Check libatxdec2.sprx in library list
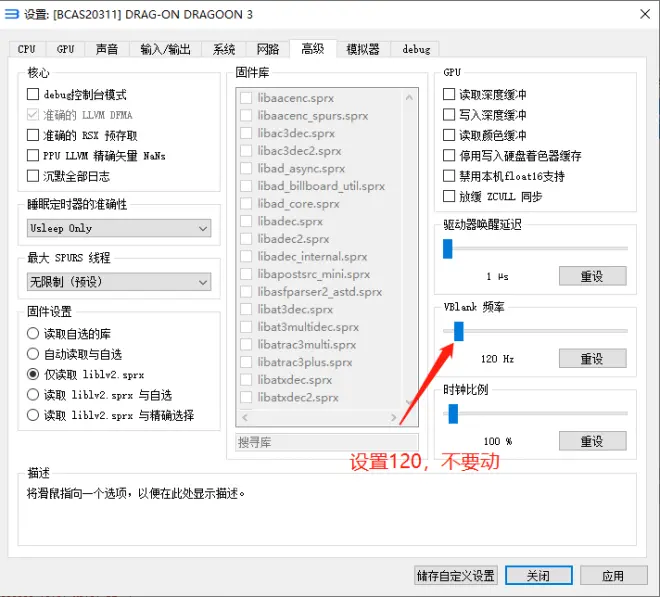The height and width of the screenshot is (597, 660). click(x=246, y=397)
